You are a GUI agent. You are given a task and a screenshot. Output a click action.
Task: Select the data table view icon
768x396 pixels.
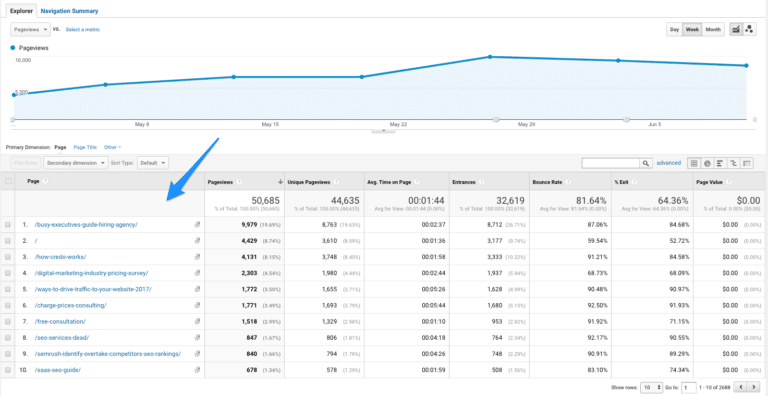694,163
